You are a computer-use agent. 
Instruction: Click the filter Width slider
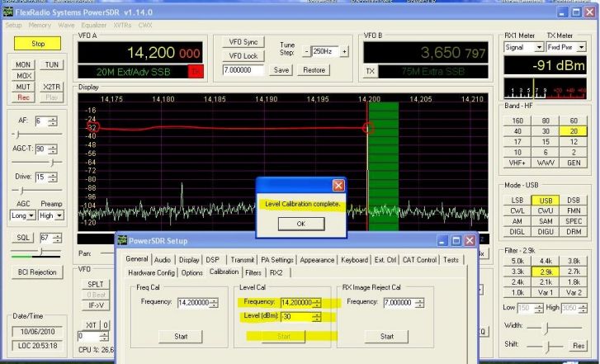(555, 328)
